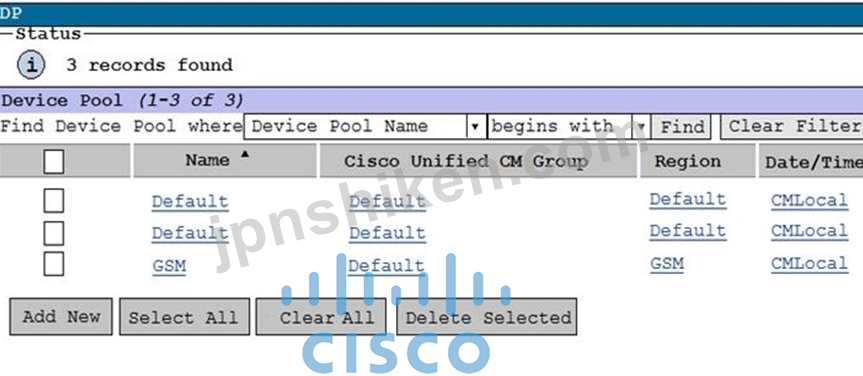Click the 'Find Device Pool where' label
The width and height of the screenshot is (863, 376).
coord(121,126)
